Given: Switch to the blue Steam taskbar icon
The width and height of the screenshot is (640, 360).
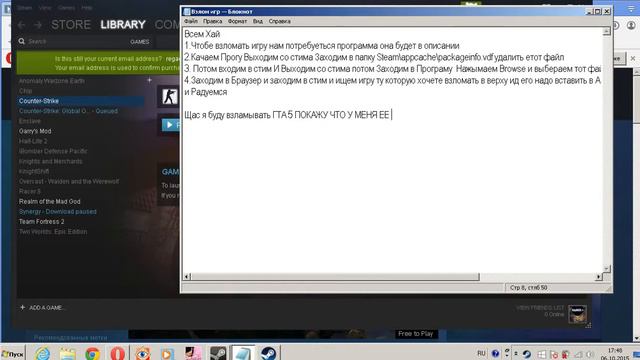Looking at the screenshot, I should pos(268,353).
